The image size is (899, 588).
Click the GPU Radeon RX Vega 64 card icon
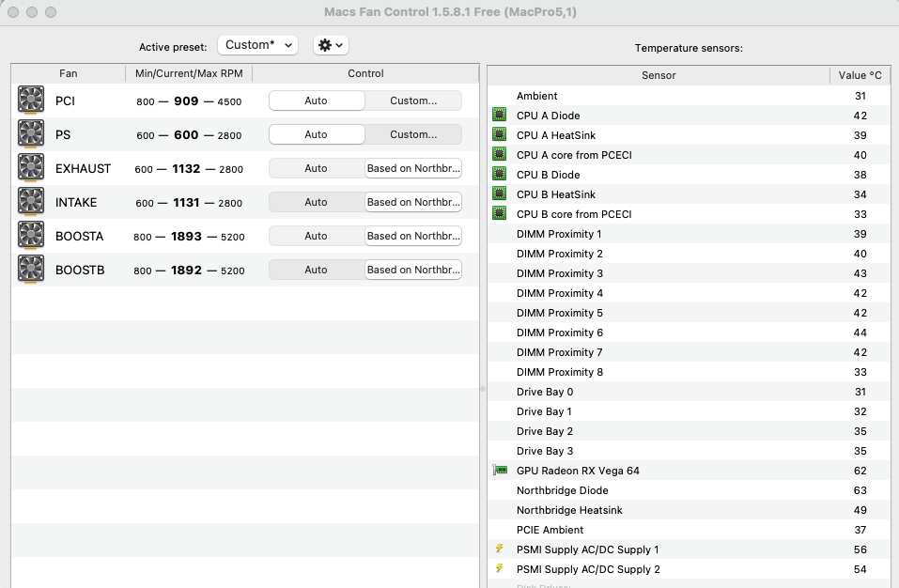500,471
